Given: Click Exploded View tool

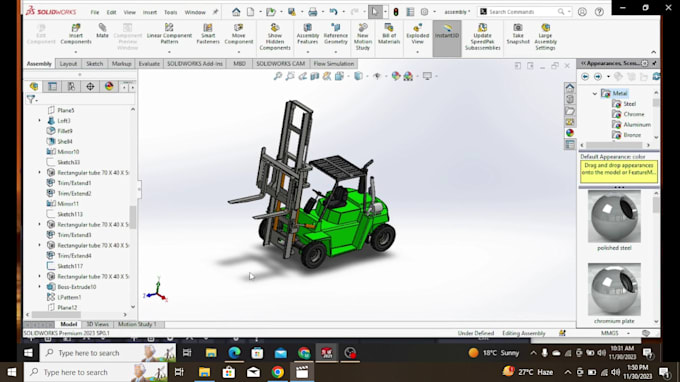Looking at the screenshot, I should point(417,34).
